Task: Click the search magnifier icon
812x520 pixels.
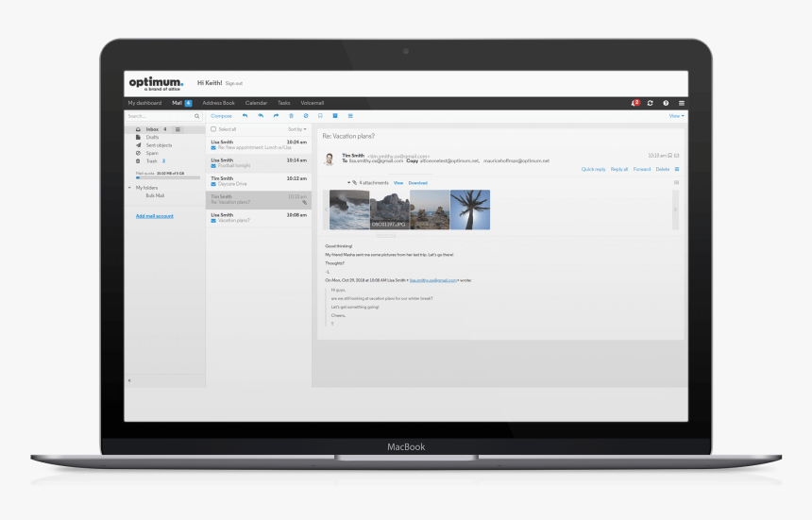Action: [x=196, y=116]
